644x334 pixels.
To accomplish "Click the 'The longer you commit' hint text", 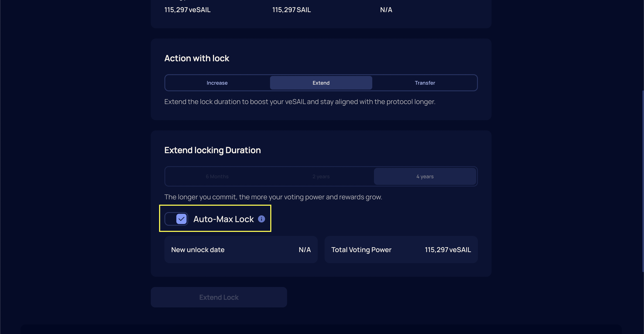I will pyautogui.click(x=273, y=197).
